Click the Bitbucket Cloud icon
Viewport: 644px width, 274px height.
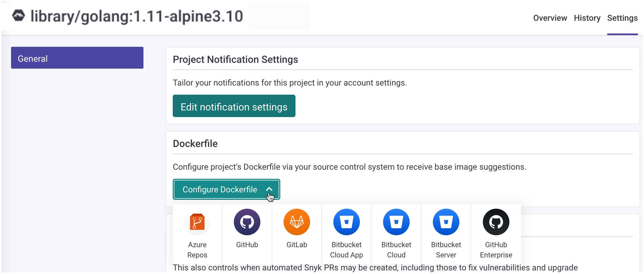[396, 222]
